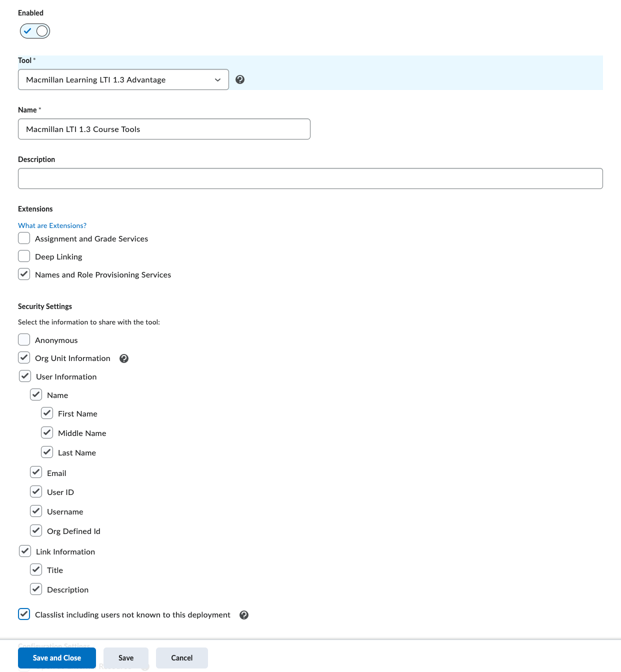Open the Tool selection dropdown
This screenshot has width=621, height=672.
[x=123, y=79]
